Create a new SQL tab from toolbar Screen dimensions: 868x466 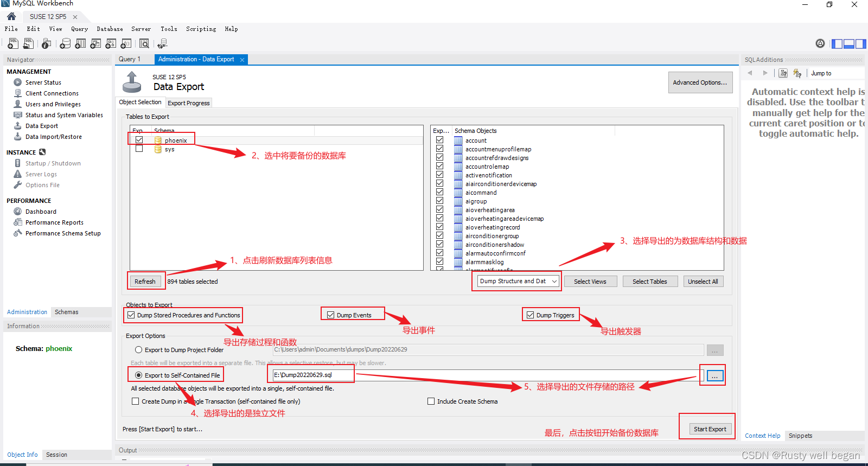pyautogui.click(x=12, y=43)
